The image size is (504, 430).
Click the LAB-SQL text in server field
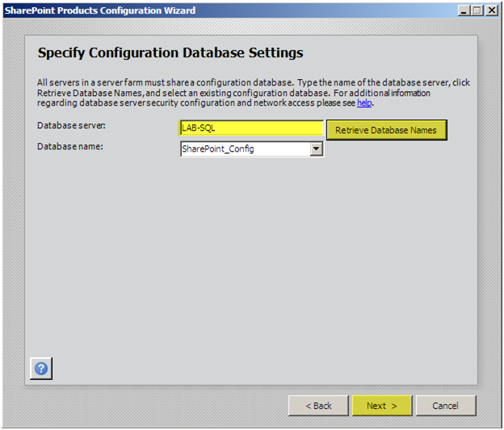[x=199, y=128]
